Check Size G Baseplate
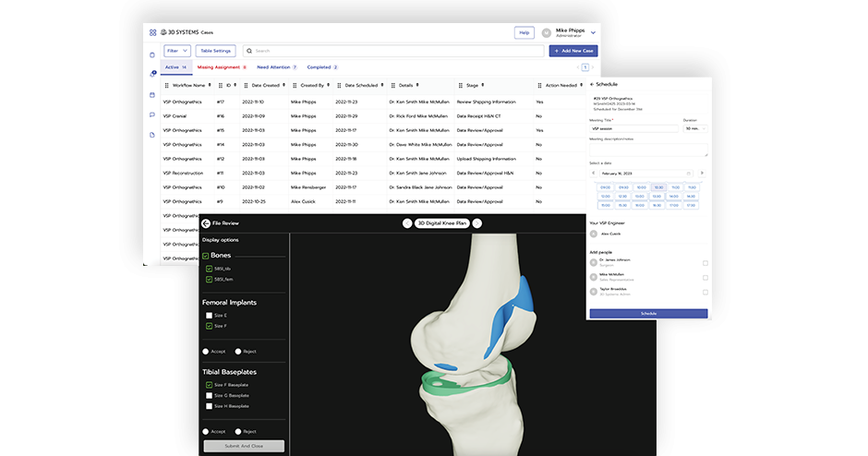Viewport: 868px width, 456px height. (x=210, y=396)
